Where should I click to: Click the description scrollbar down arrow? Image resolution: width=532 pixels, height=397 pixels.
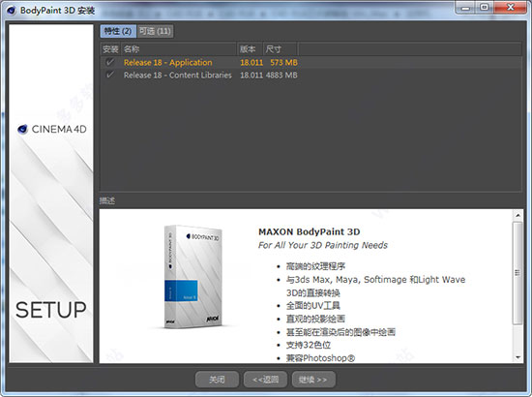click(x=517, y=357)
